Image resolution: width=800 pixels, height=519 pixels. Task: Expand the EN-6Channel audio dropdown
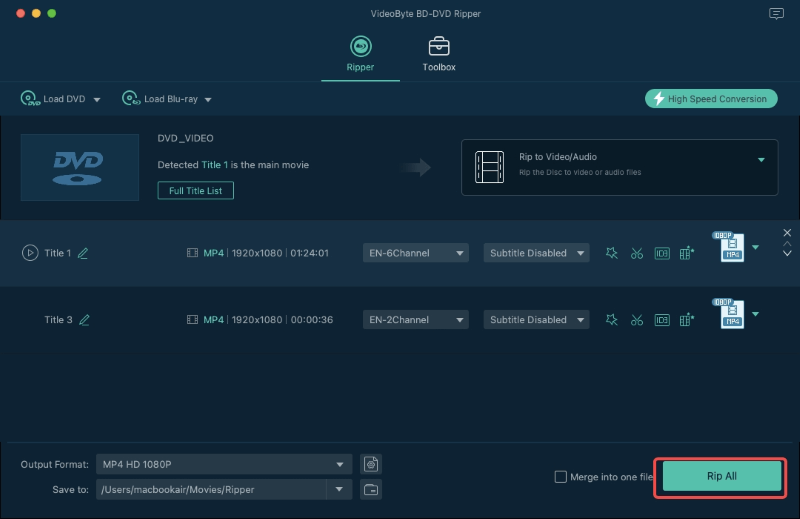point(415,253)
